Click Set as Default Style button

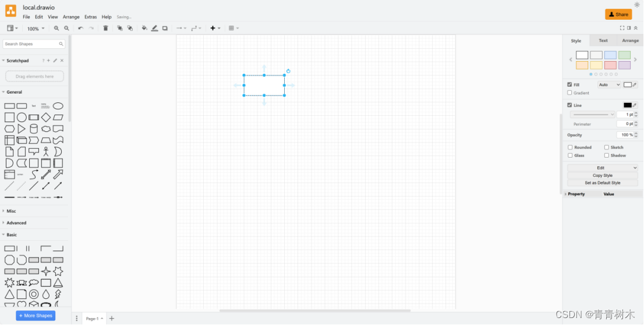tap(603, 183)
